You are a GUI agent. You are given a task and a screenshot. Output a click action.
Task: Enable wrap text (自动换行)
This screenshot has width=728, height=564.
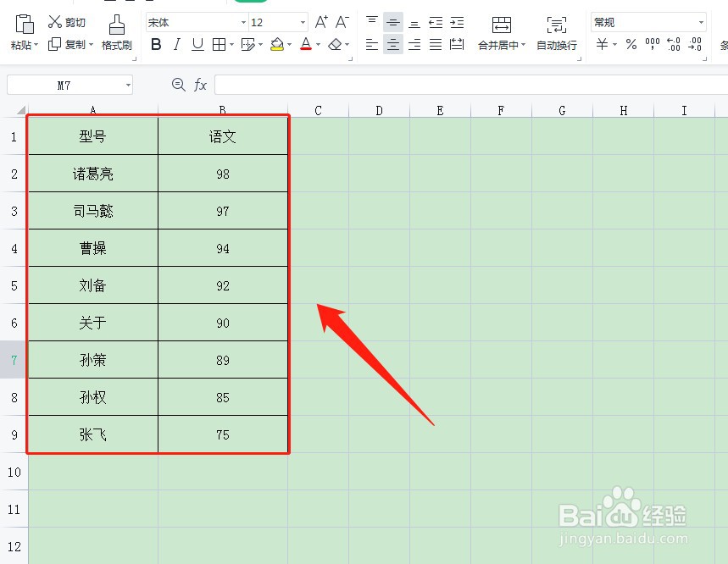pos(557,34)
